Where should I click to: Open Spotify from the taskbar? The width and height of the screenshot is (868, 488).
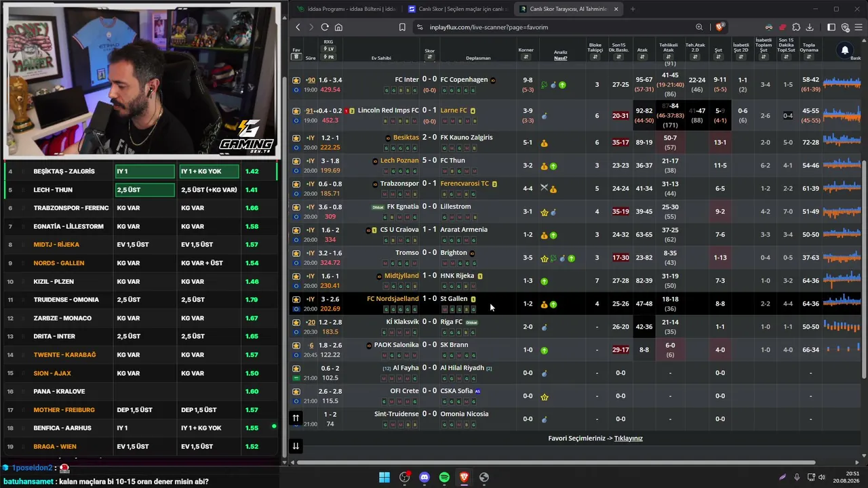444,477
